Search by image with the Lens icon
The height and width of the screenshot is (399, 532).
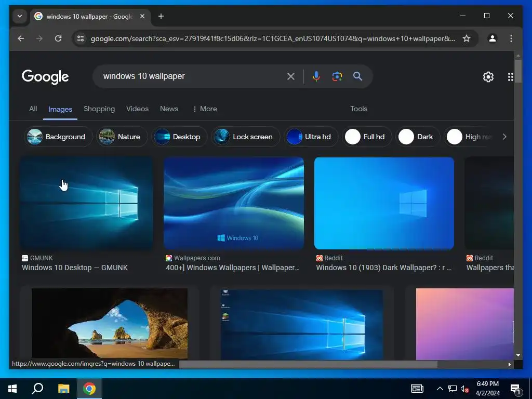[337, 76]
